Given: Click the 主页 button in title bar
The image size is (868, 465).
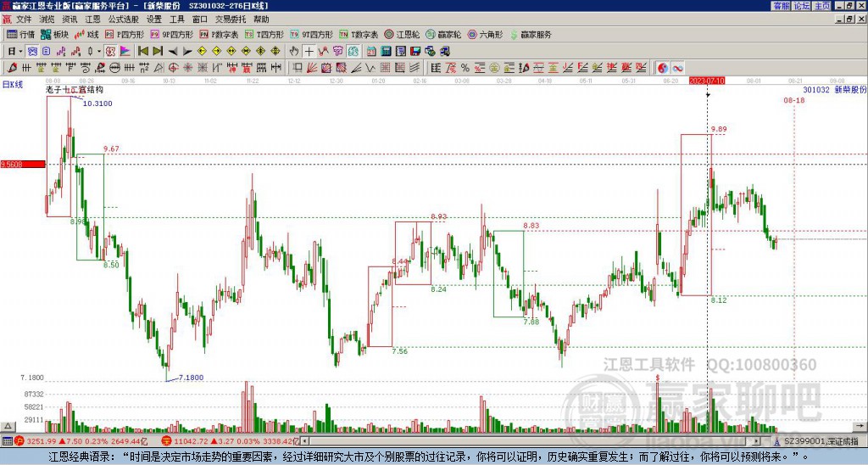Looking at the screenshot, I should point(822,6).
